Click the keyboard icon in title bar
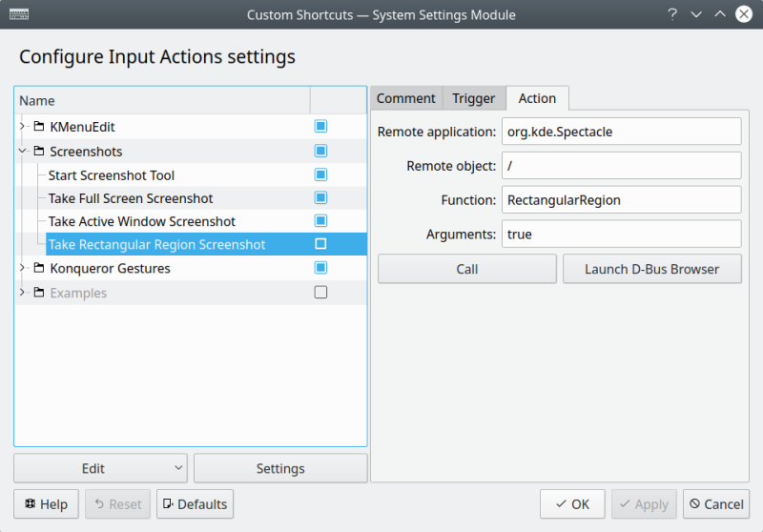 click(18, 14)
